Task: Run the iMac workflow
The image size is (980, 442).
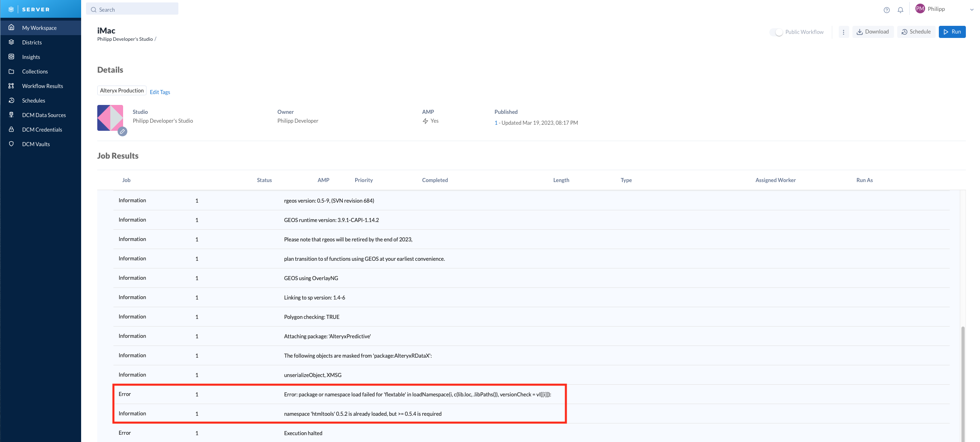Action: [x=952, y=31]
